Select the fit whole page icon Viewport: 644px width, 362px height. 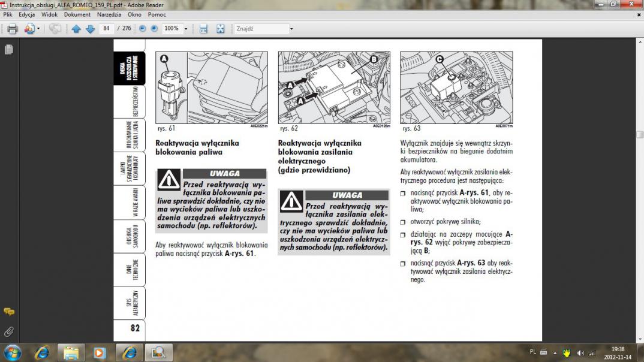[221, 29]
